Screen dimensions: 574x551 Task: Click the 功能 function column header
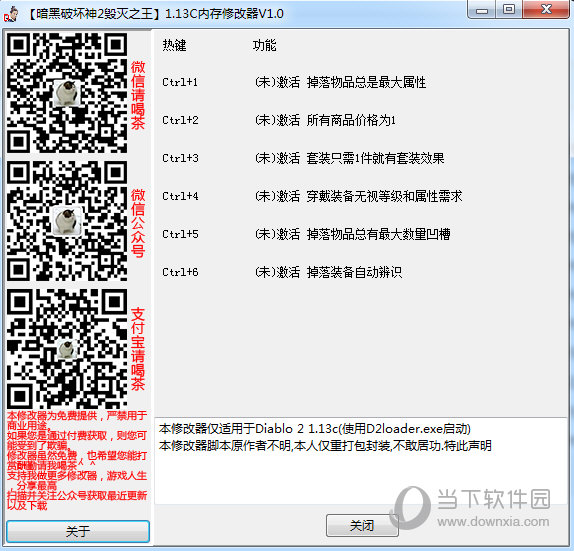click(x=264, y=45)
